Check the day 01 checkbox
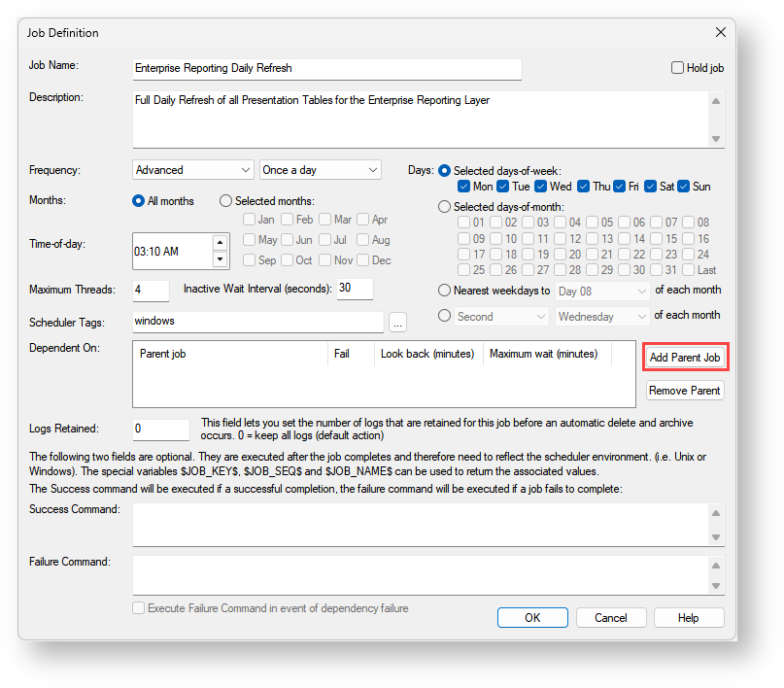Viewport: 784px width, 688px height. [463, 222]
